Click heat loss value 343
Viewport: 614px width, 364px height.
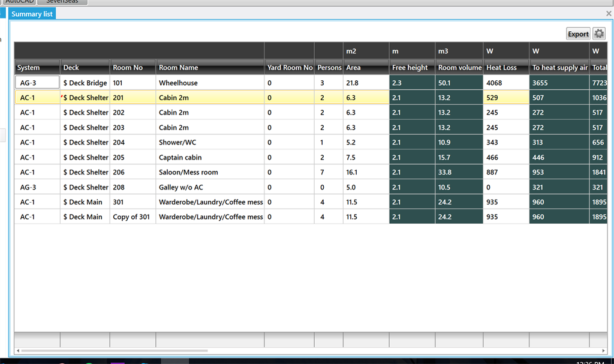coord(506,142)
